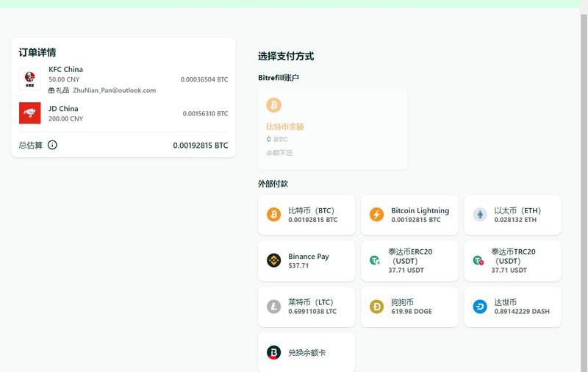Click the 泰达币TRC20 Tether icon

pos(478,260)
